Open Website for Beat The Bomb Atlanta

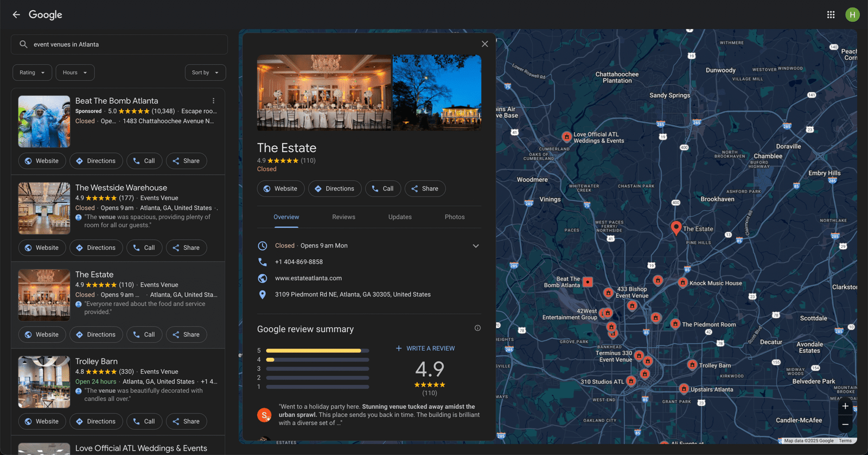42,161
